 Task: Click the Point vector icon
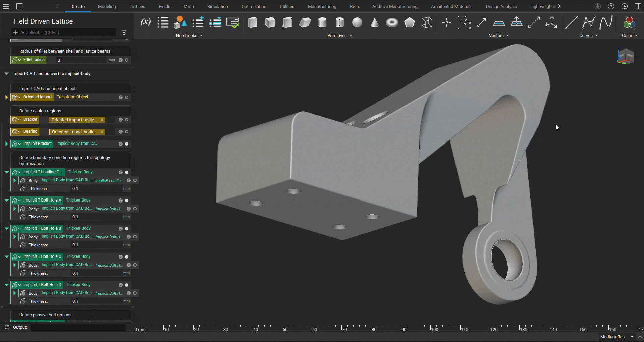coord(447,22)
